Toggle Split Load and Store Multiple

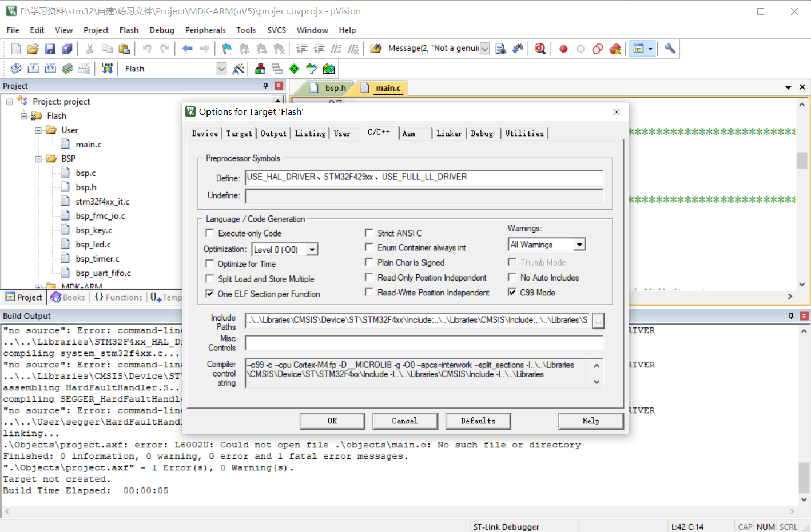(x=210, y=278)
